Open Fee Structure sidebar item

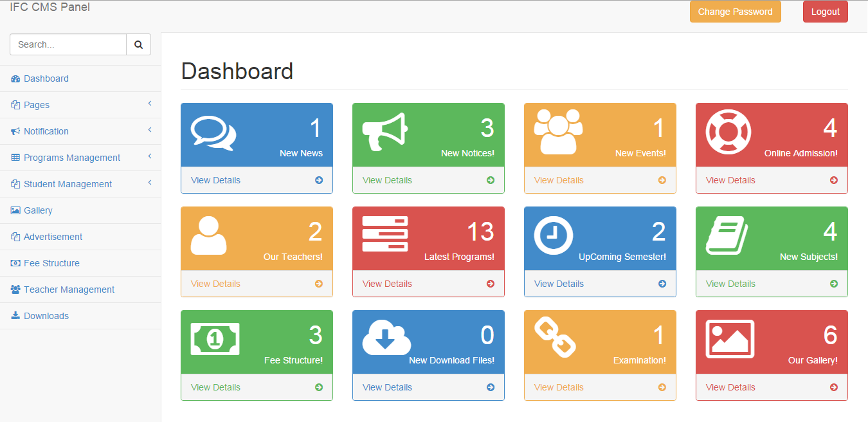coord(51,263)
